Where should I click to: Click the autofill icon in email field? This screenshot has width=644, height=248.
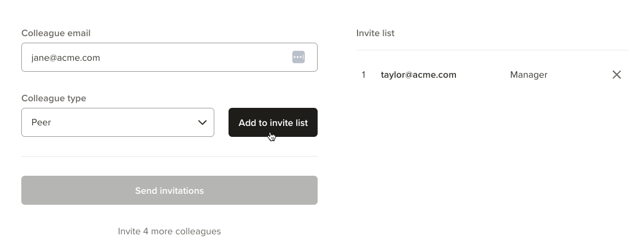coord(298,57)
